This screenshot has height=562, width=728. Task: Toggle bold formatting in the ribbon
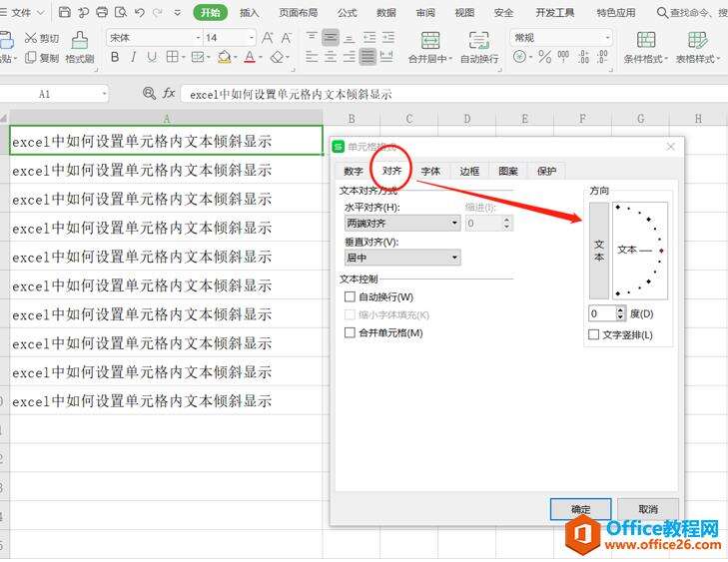click(115, 58)
